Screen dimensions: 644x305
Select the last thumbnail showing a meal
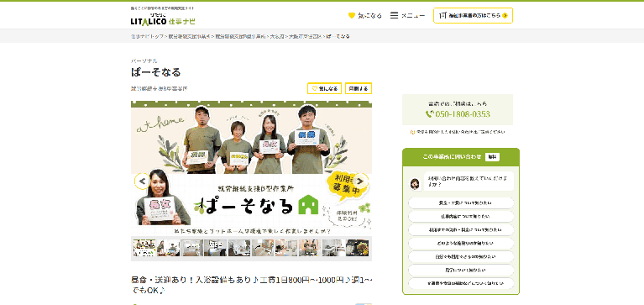pos(358,248)
